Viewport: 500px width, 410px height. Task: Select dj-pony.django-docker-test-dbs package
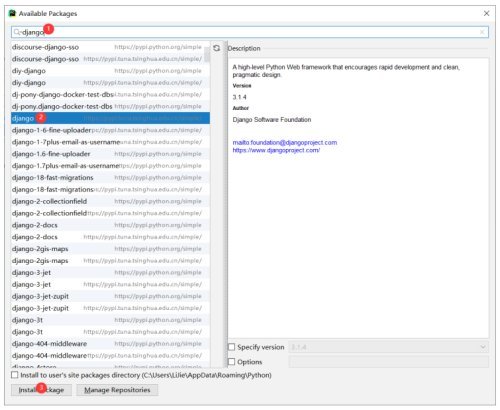(110, 106)
